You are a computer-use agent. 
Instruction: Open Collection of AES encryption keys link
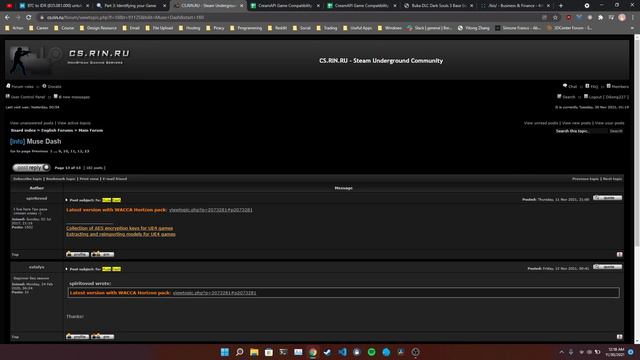coord(120,228)
